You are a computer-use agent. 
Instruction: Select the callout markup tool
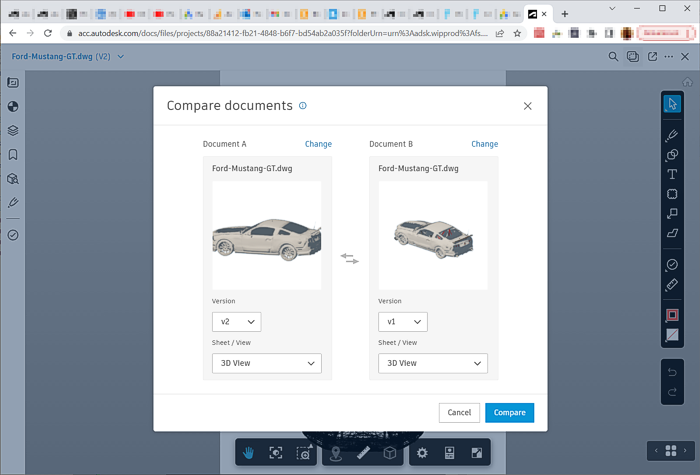pos(672,213)
